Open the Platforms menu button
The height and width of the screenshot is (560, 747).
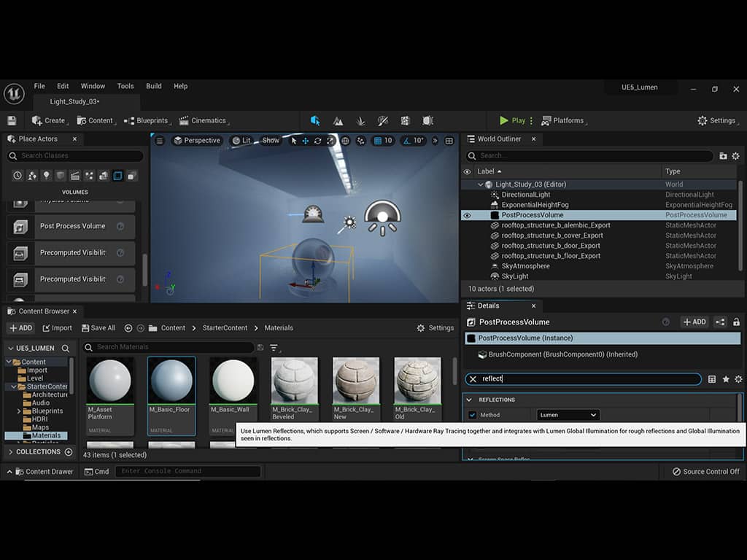pos(562,120)
